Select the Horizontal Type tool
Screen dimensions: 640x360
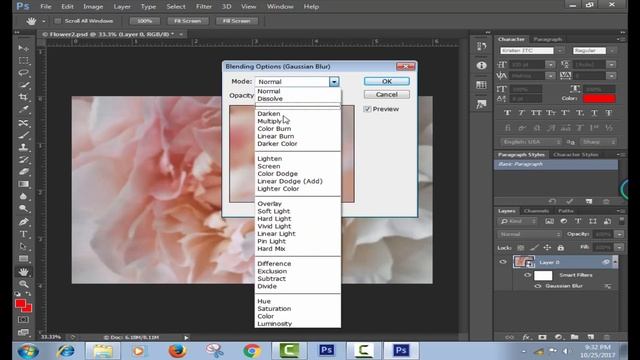(x=23, y=234)
